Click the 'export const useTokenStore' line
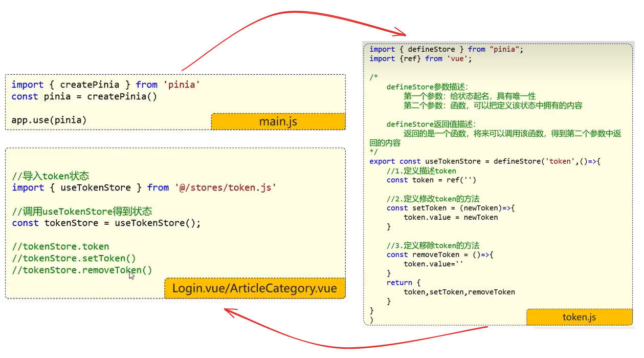The height and width of the screenshot is (358, 644). 484,161
